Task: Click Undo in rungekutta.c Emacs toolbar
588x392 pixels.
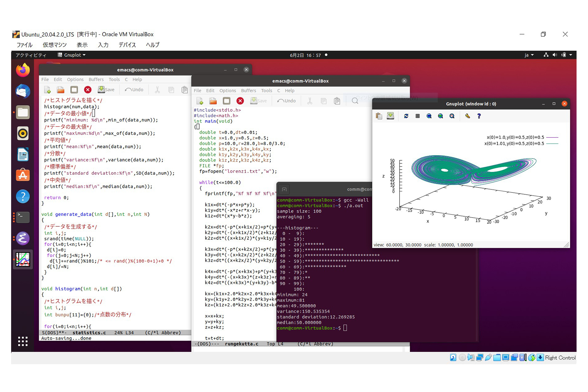Action: tap(286, 101)
